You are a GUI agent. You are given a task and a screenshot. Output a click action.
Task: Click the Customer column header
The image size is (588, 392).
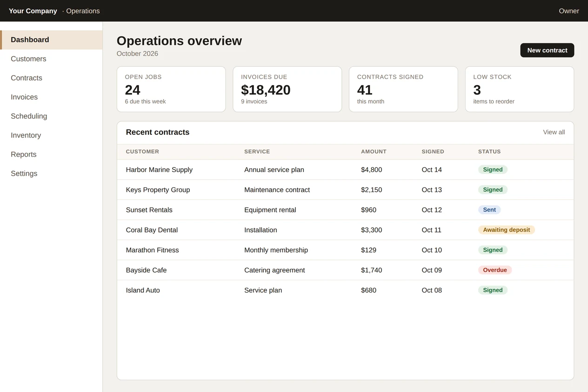point(142,152)
